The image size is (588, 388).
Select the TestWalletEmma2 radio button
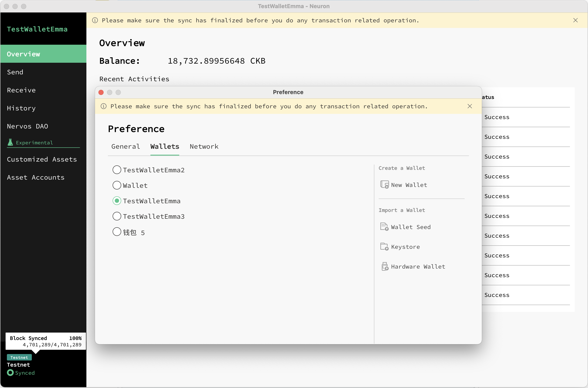tap(117, 170)
